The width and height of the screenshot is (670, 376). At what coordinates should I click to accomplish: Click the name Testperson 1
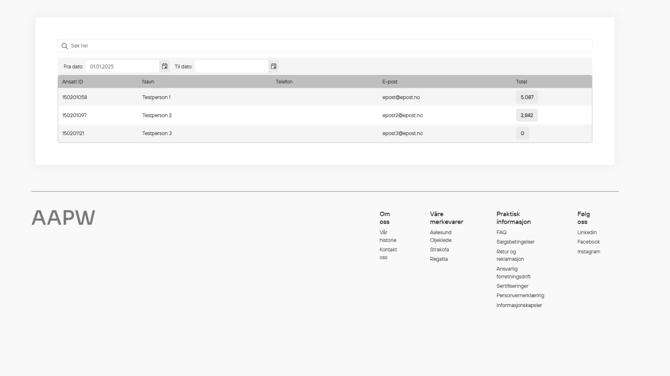pyautogui.click(x=156, y=97)
